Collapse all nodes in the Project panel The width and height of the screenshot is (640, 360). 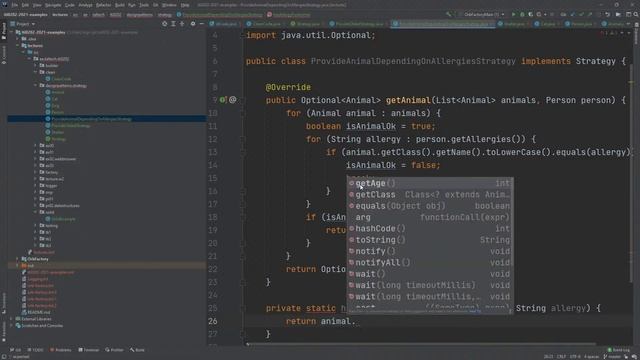(x=182, y=24)
